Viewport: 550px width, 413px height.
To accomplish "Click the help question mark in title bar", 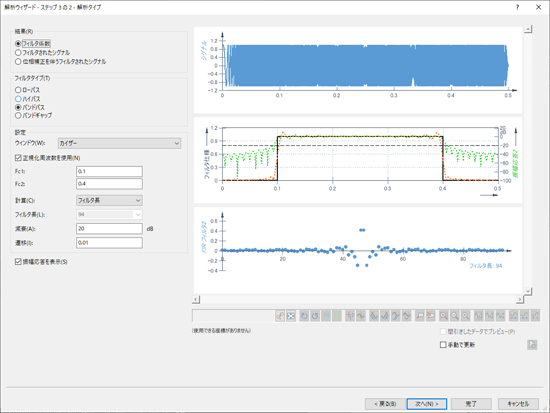I will pyautogui.click(x=517, y=7).
